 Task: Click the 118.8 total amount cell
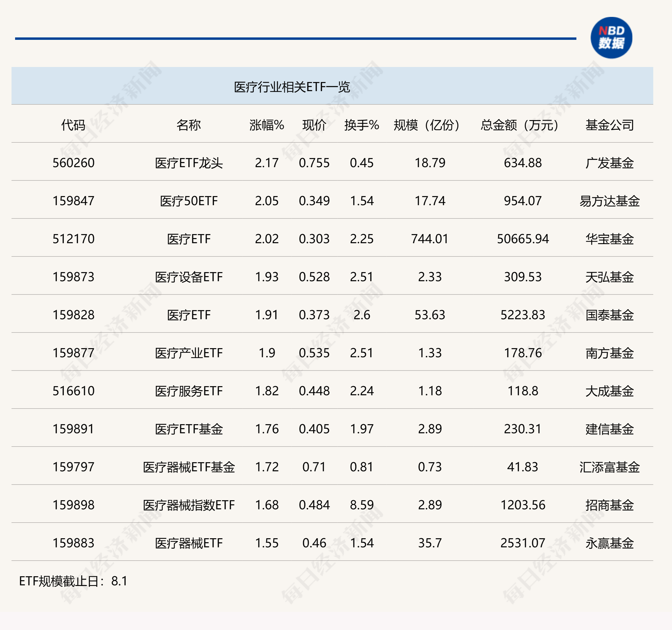[x=523, y=391]
